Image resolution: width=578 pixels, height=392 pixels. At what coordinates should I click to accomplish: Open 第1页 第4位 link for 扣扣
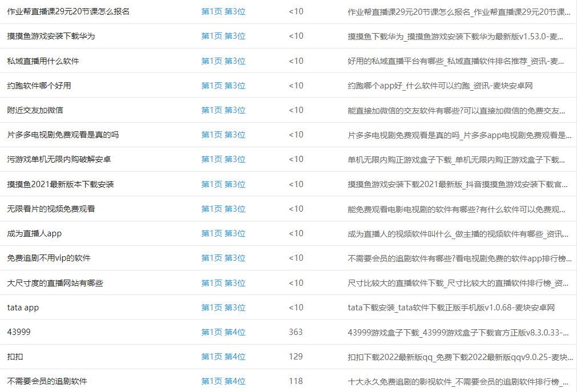point(224,357)
